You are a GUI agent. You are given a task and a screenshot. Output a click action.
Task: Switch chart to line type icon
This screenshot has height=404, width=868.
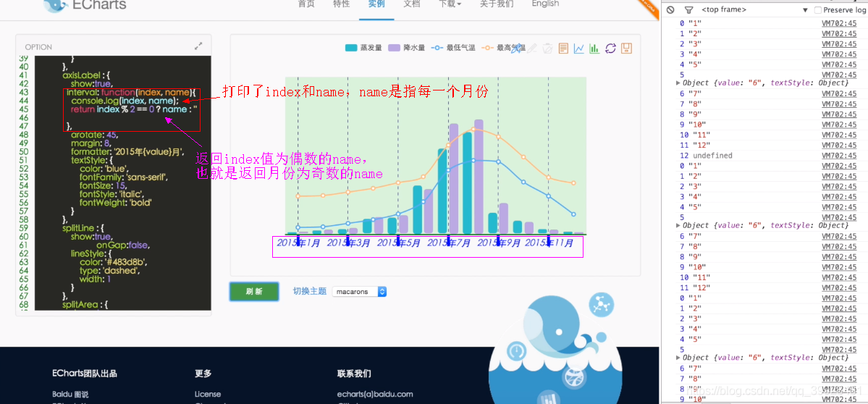tap(579, 49)
